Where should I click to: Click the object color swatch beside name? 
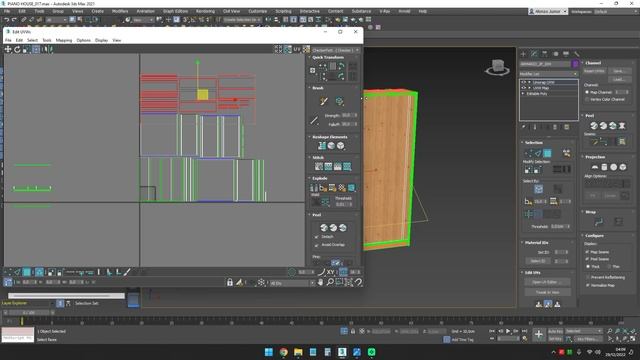point(575,64)
